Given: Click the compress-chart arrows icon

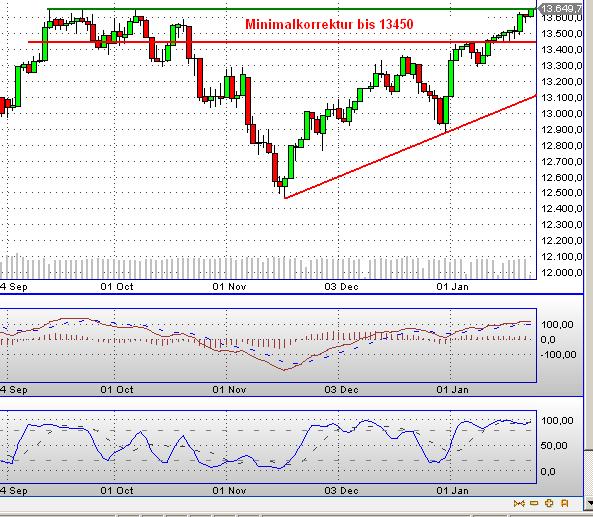Looking at the screenshot, I should click(519, 503).
